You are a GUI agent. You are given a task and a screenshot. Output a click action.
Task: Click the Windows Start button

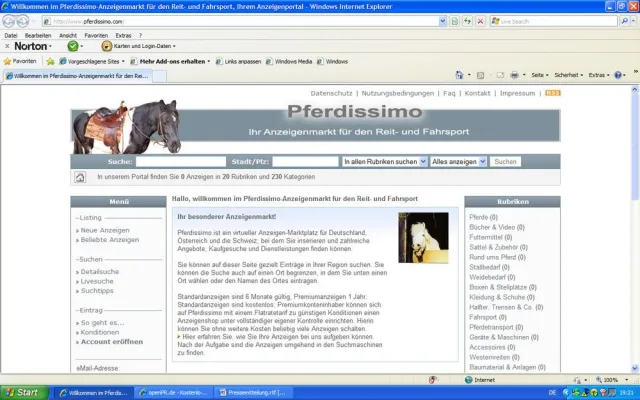(x=22, y=392)
